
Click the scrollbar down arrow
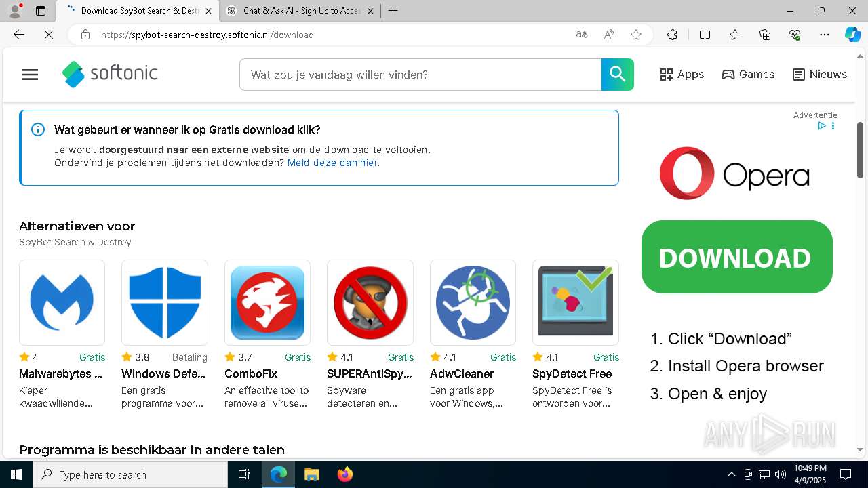point(861,449)
